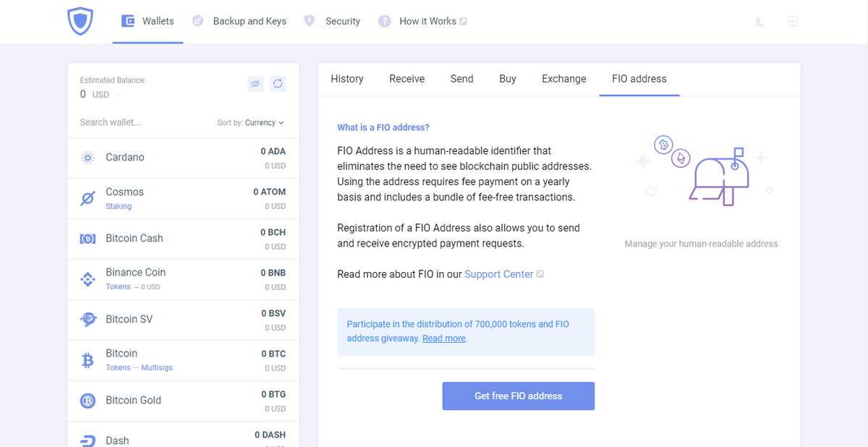Click the Dash coin icon
The height and width of the screenshot is (447, 868).
point(88,440)
